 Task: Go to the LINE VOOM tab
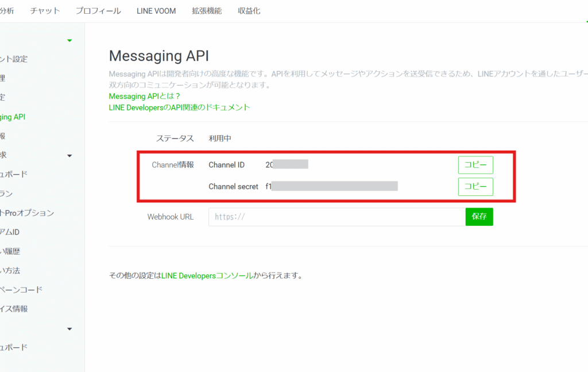156,11
